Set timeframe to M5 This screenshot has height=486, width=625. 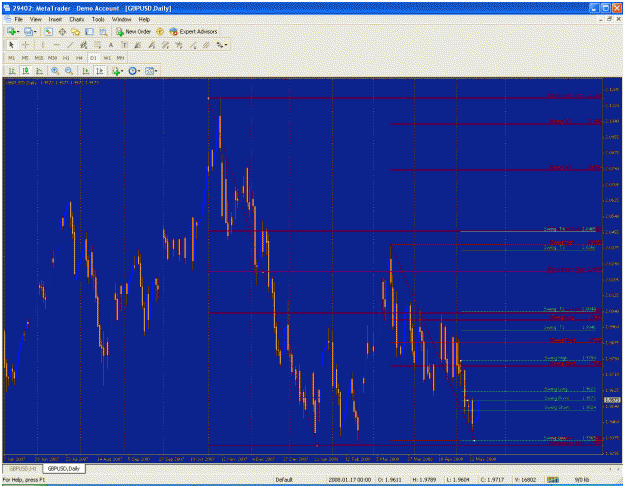[25, 58]
